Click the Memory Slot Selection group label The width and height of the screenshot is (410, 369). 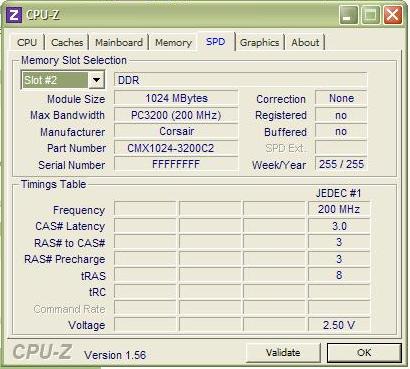pyautogui.click(x=74, y=60)
